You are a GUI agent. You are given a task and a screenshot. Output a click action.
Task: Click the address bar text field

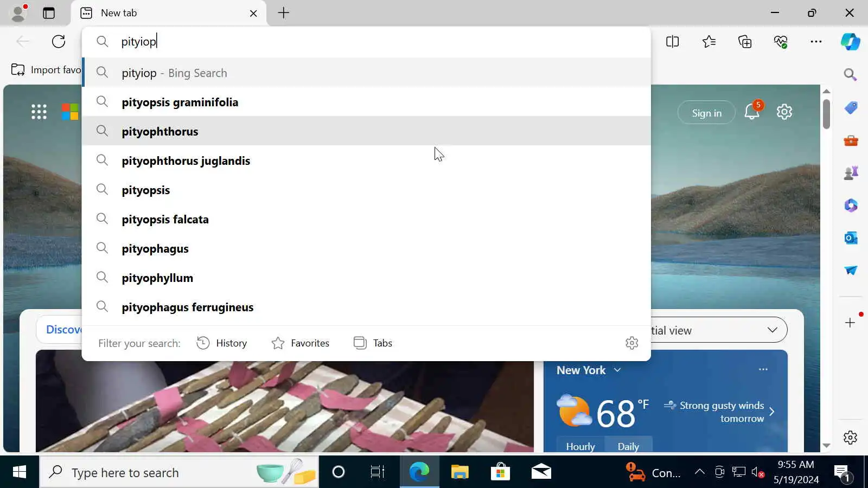click(x=366, y=41)
